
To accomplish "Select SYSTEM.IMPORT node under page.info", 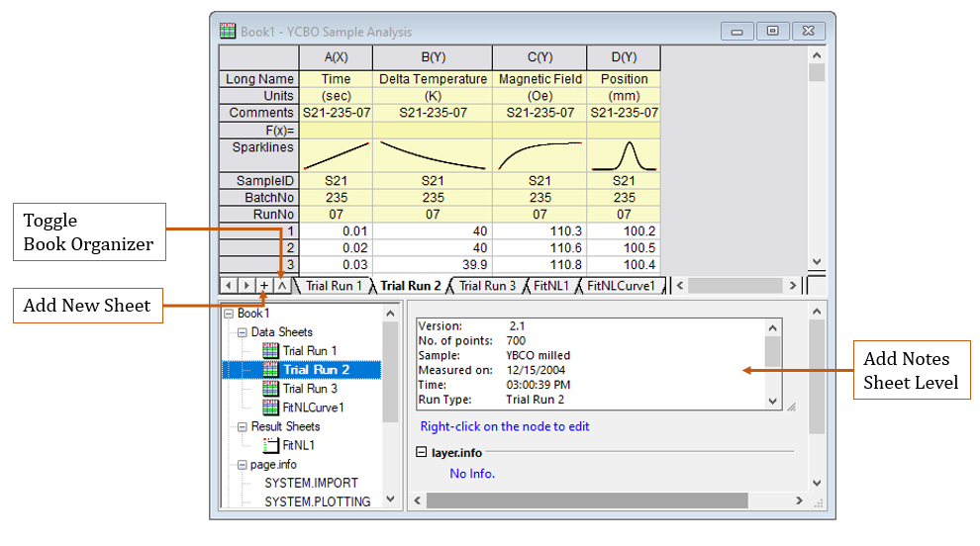I will 311,483.
